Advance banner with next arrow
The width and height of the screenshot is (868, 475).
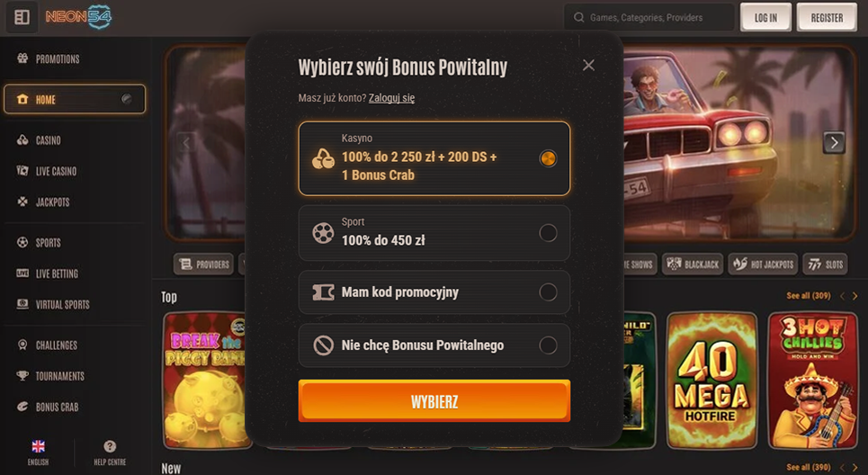coord(834,143)
